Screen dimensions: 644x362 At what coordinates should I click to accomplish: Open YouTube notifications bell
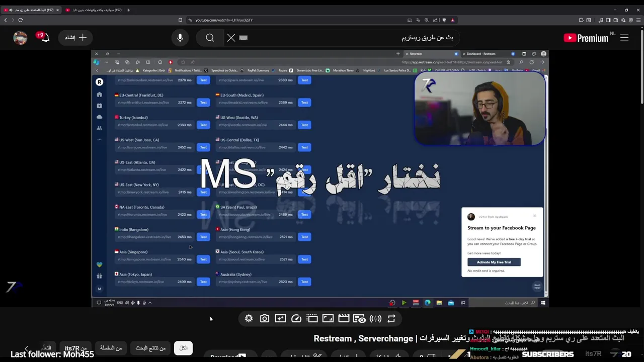tap(45, 38)
